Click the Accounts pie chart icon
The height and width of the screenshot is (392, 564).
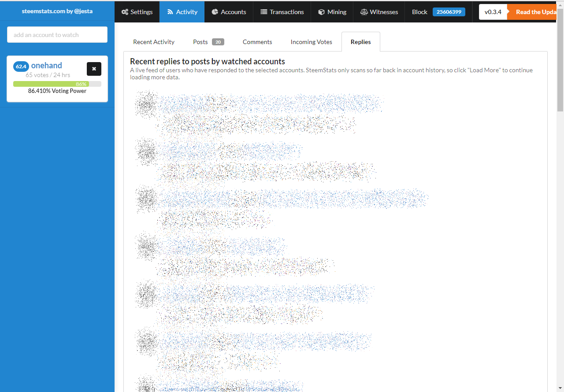[x=215, y=12]
